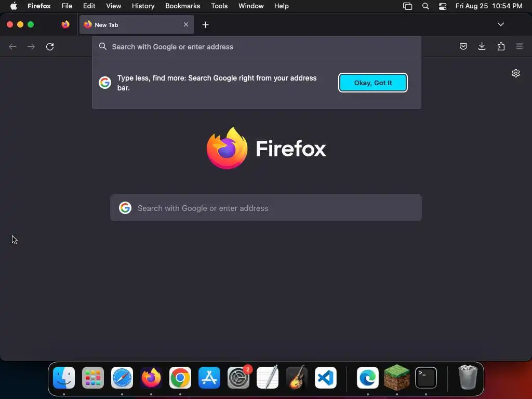Open Launchpad from the Dock

[x=93, y=378]
